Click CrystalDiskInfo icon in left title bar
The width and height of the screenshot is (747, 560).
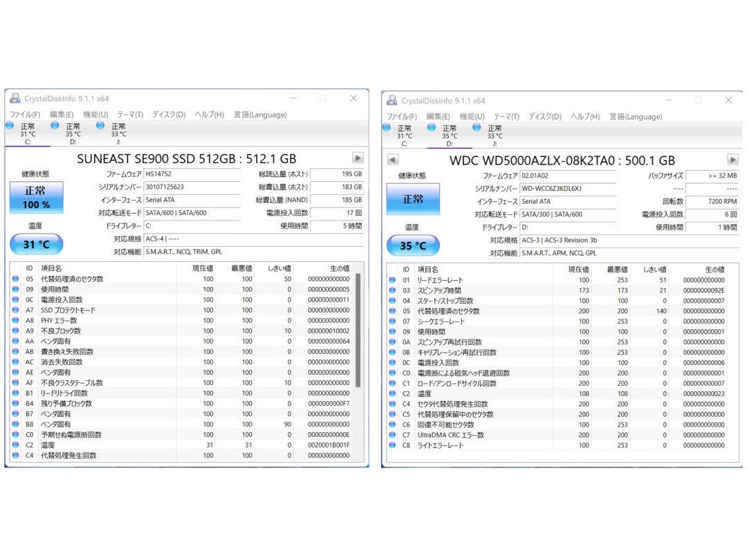[15, 99]
